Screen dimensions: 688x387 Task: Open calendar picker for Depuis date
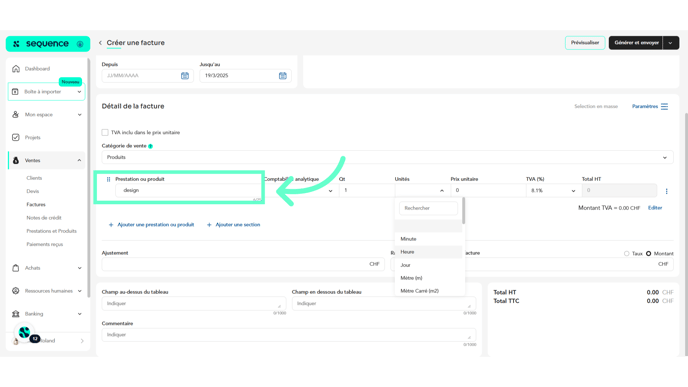185,75
